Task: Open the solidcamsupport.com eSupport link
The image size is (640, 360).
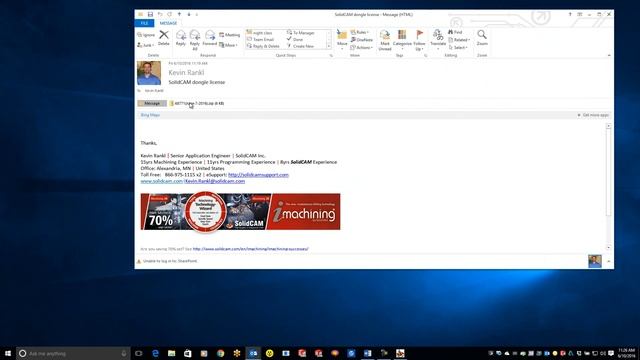Action: pyautogui.click(x=258, y=175)
